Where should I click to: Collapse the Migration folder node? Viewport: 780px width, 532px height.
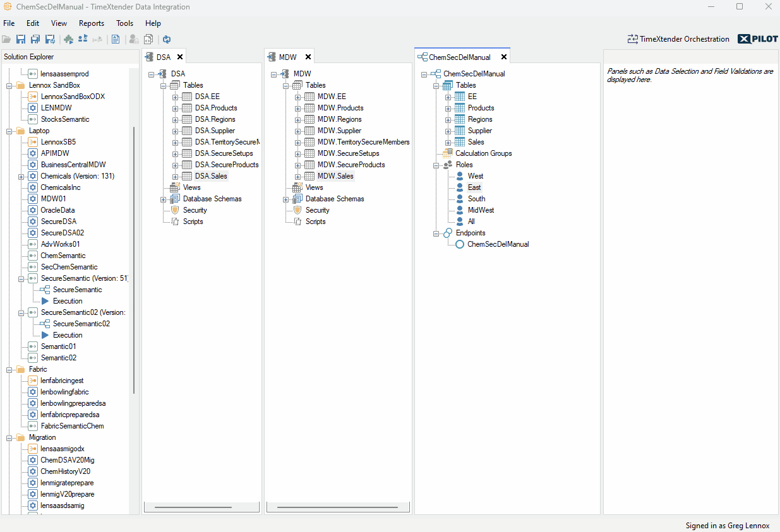click(9, 438)
